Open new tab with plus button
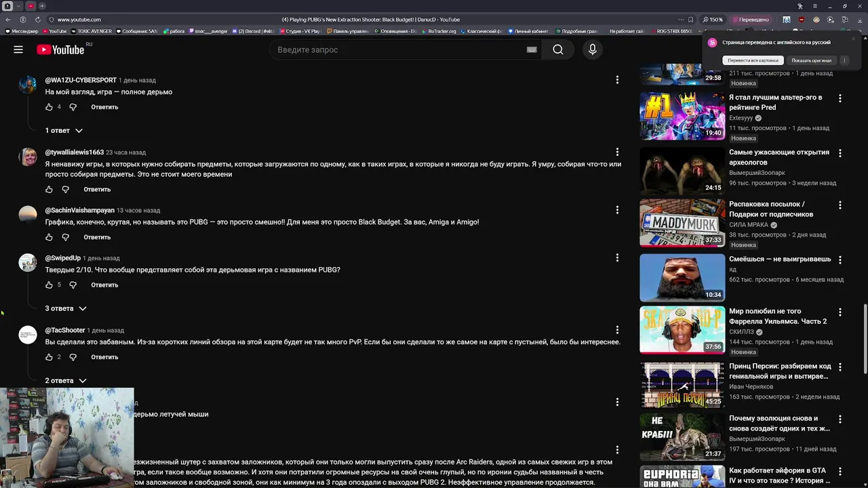 (x=42, y=6)
